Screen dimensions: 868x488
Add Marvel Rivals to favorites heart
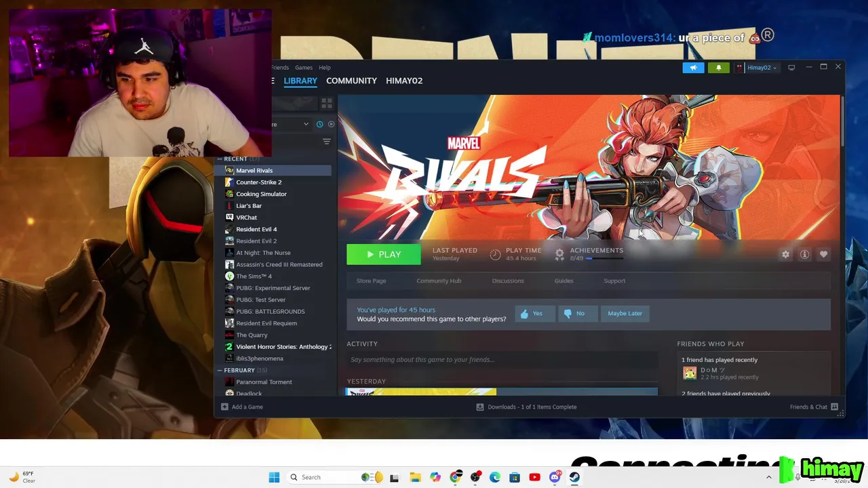[x=823, y=254]
